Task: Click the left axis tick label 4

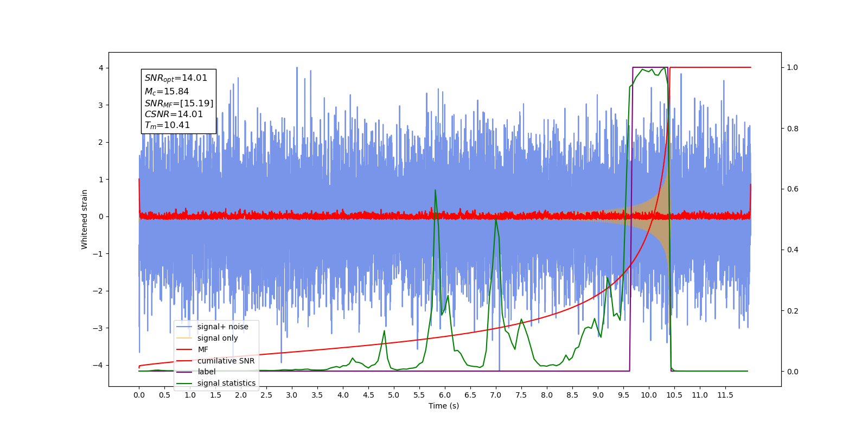Action: [x=101, y=68]
